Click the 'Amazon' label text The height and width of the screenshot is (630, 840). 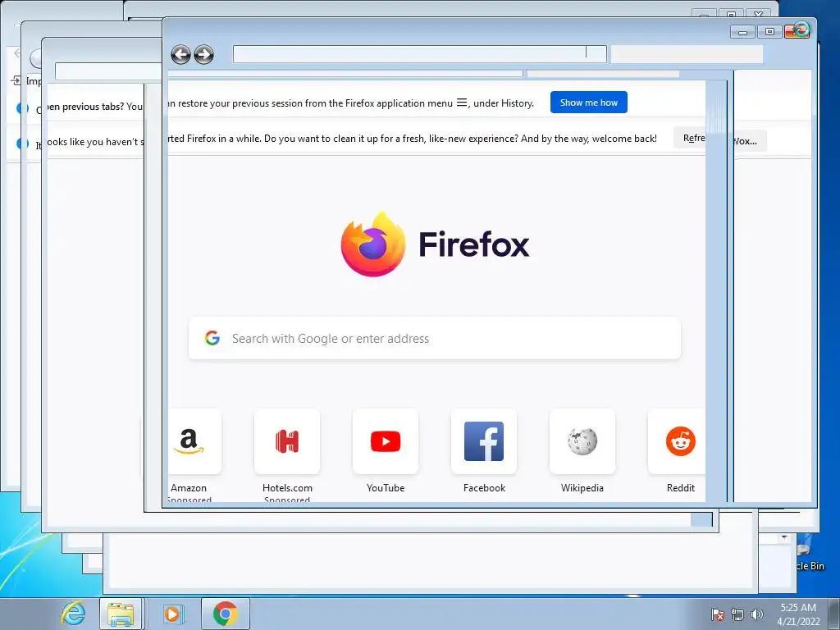(189, 488)
